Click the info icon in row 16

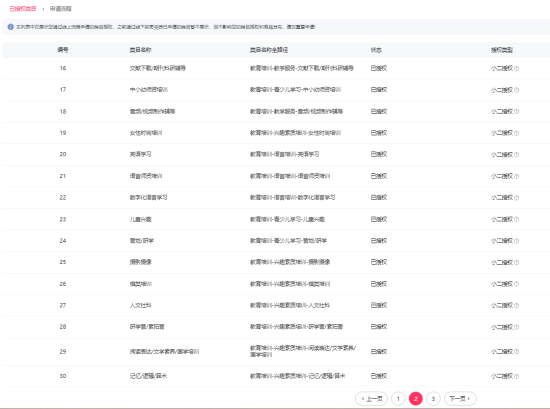(516, 69)
